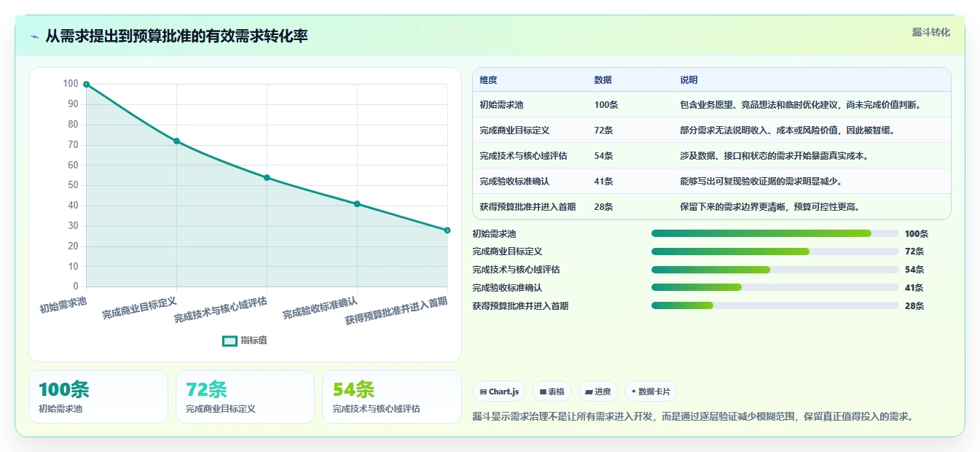Click the 28条 value beside the last progress bar
The height and width of the screenshot is (452, 980).
click(914, 306)
